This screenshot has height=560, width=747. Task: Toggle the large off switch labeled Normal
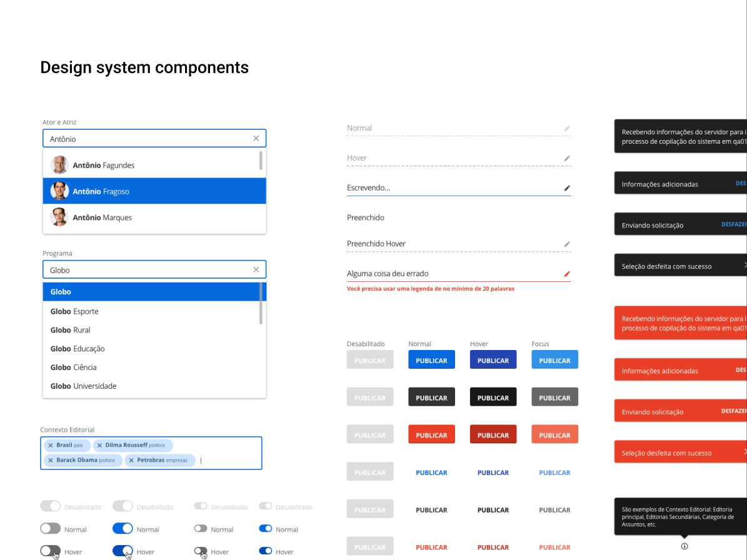pyautogui.click(x=50, y=529)
